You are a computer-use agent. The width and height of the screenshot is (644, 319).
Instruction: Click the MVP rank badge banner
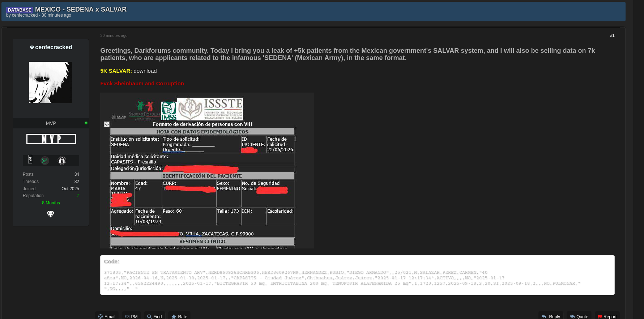click(x=51, y=139)
